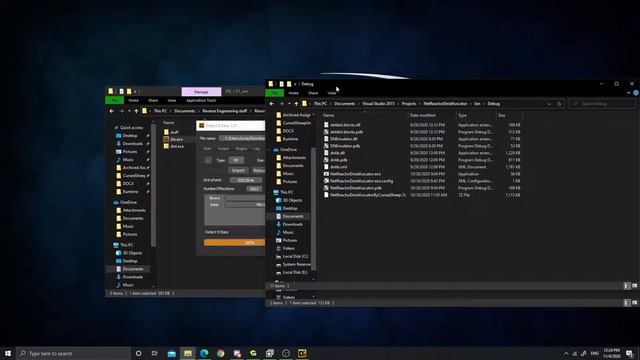Open the Debug address bar history dropdown
The image size is (640, 360).
(549, 104)
